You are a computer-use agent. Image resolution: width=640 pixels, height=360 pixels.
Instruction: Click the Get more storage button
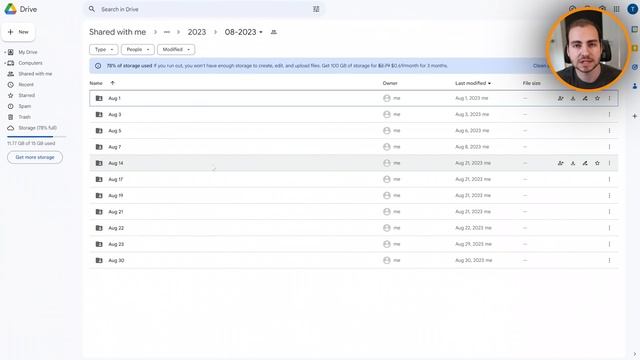coord(35,157)
